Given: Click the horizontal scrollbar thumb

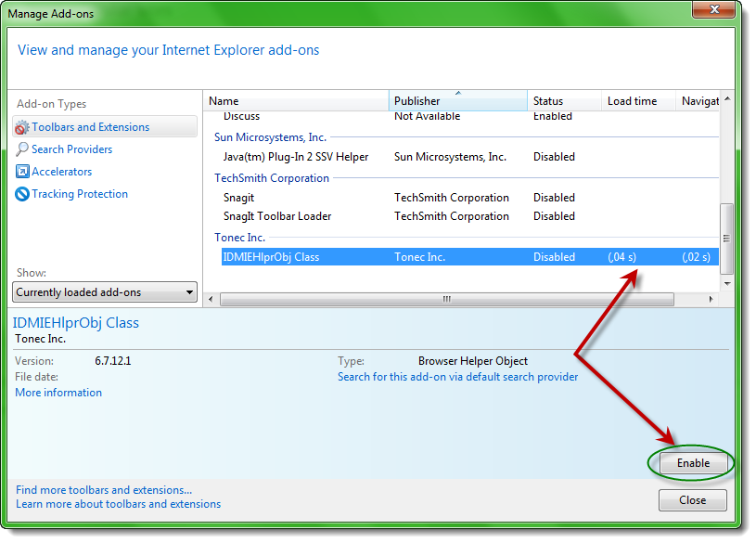Looking at the screenshot, I should (447, 299).
